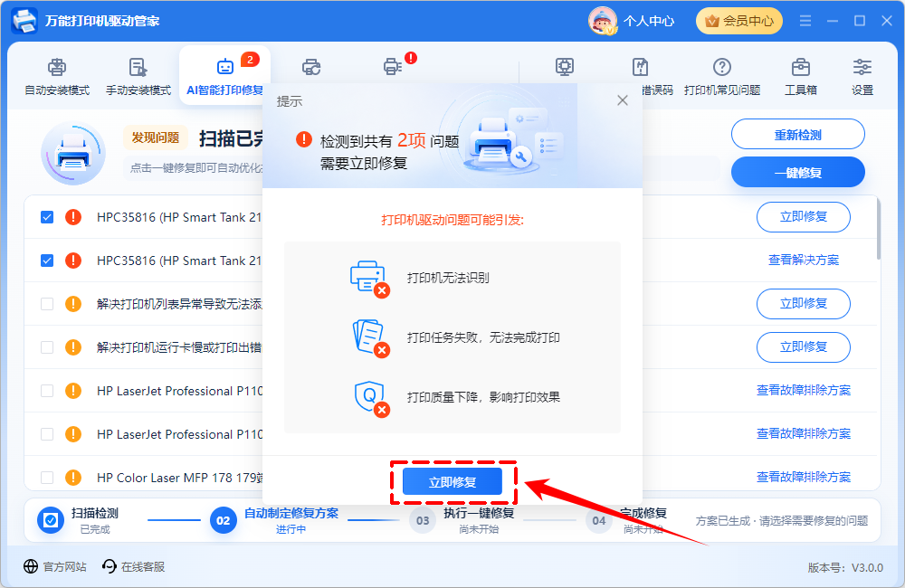
Task: Click the 解决打印机列表异常 row text
Action: tap(179, 304)
